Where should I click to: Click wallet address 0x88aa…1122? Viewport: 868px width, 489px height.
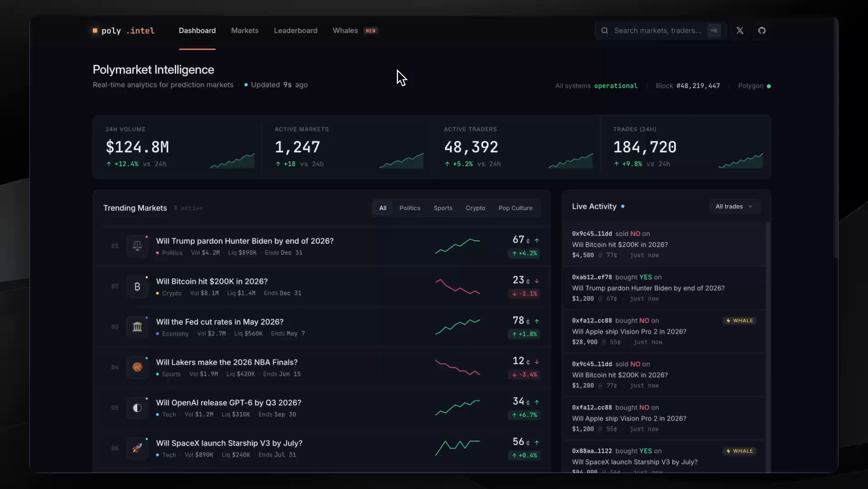click(592, 451)
